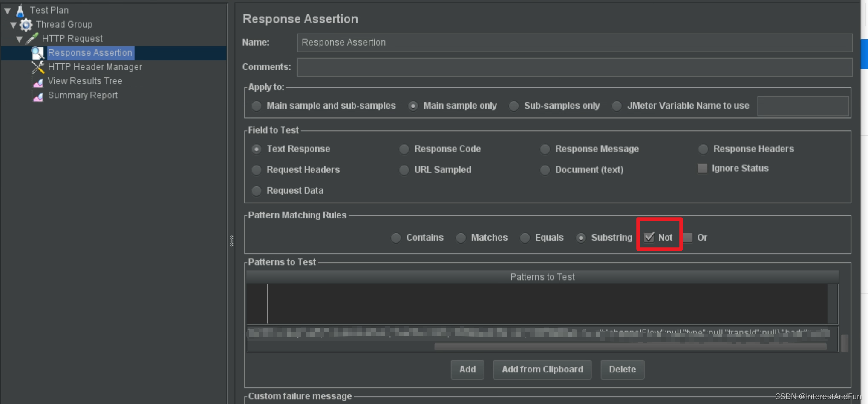Select HTTP Request in the tree

pyautogui.click(x=72, y=38)
